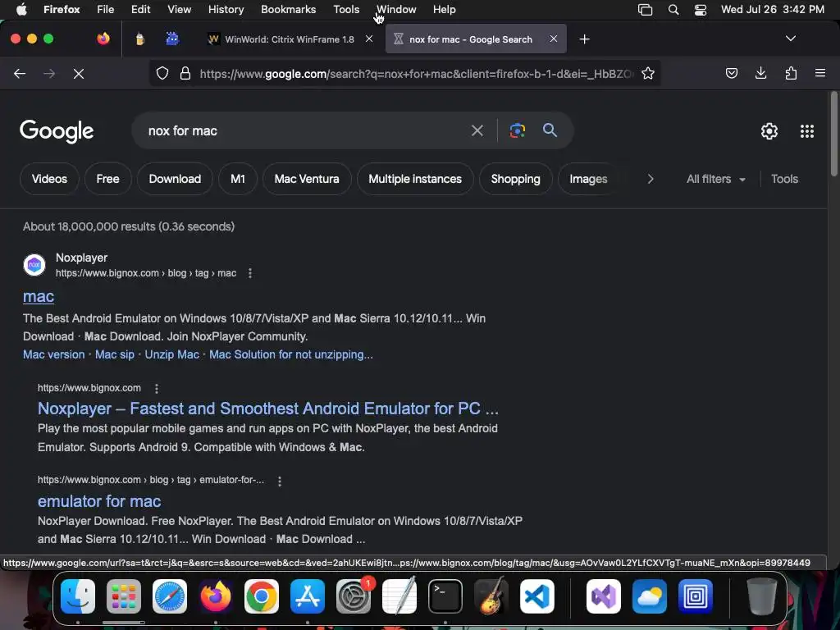Submit search with magnifier icon
Image resolution: width=840 pixels, height=630 pixels.
550,130
